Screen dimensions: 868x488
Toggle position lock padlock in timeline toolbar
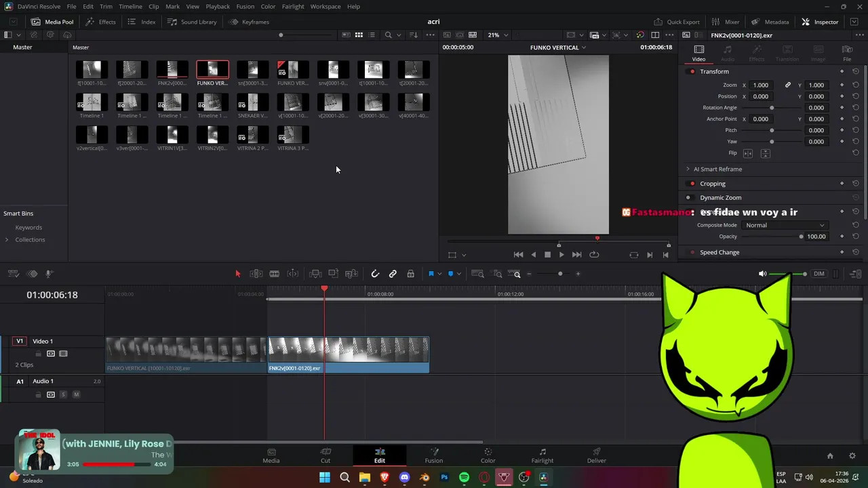[x=410, y=274]
